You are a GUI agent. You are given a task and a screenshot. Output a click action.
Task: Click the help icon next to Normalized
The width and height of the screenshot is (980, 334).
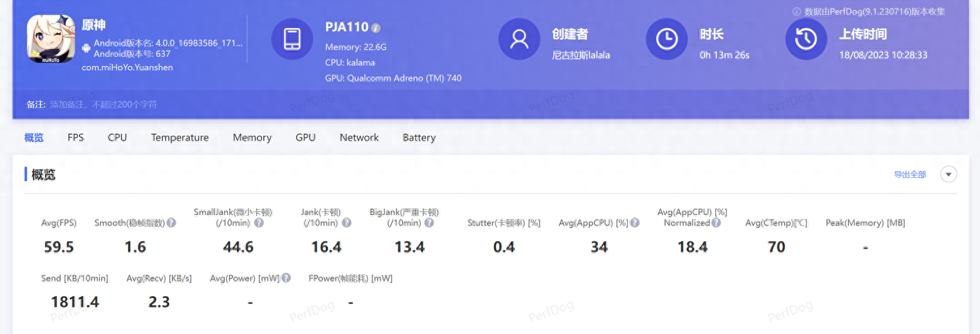click(x=716, y=223)
